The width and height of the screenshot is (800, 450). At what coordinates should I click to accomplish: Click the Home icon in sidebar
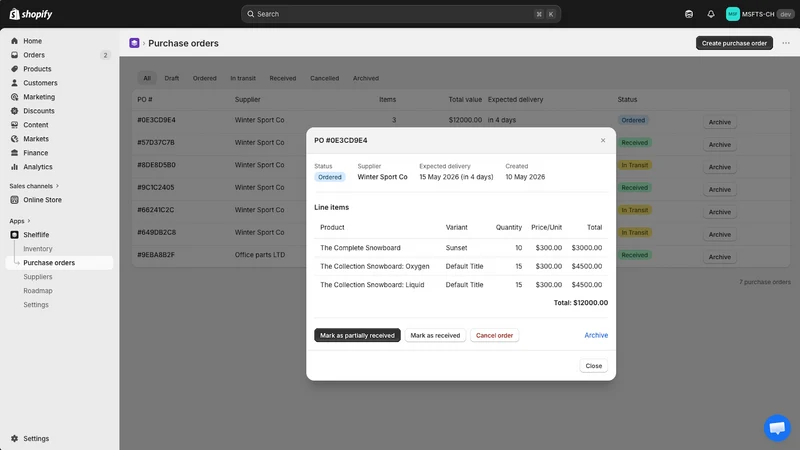point(14,41)
